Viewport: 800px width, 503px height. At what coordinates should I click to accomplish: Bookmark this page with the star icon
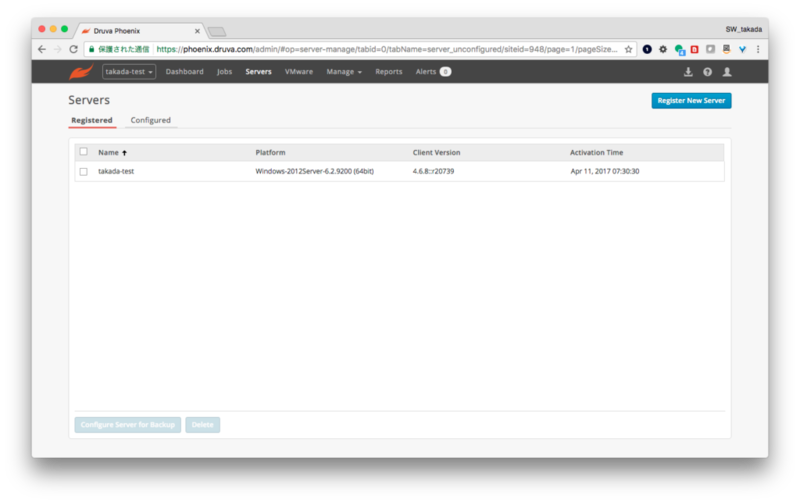(x=628, y=49)
